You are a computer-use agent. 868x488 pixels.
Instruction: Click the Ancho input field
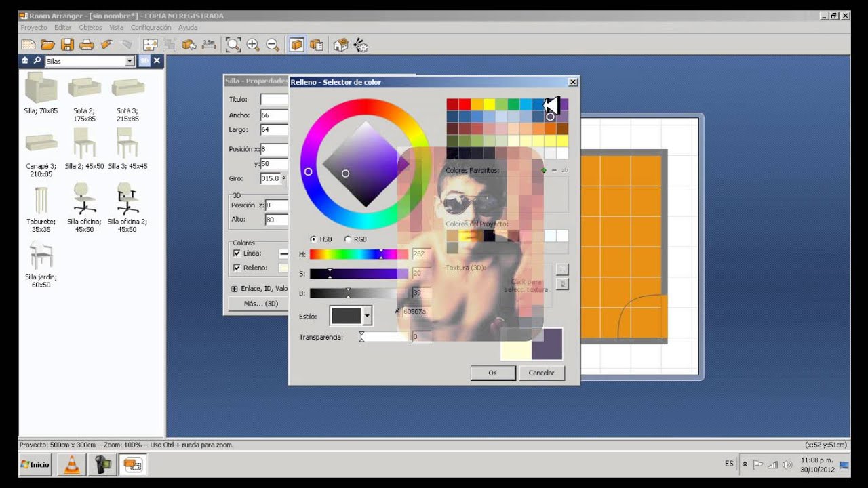tap(274, 115)
